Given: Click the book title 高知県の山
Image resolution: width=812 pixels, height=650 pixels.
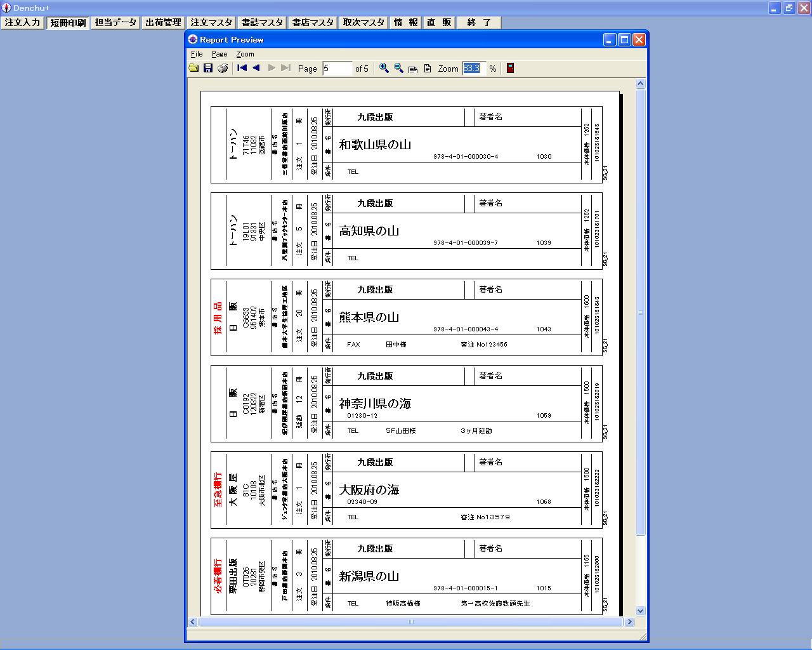Looking at the screenshot, I should [369, 231].
